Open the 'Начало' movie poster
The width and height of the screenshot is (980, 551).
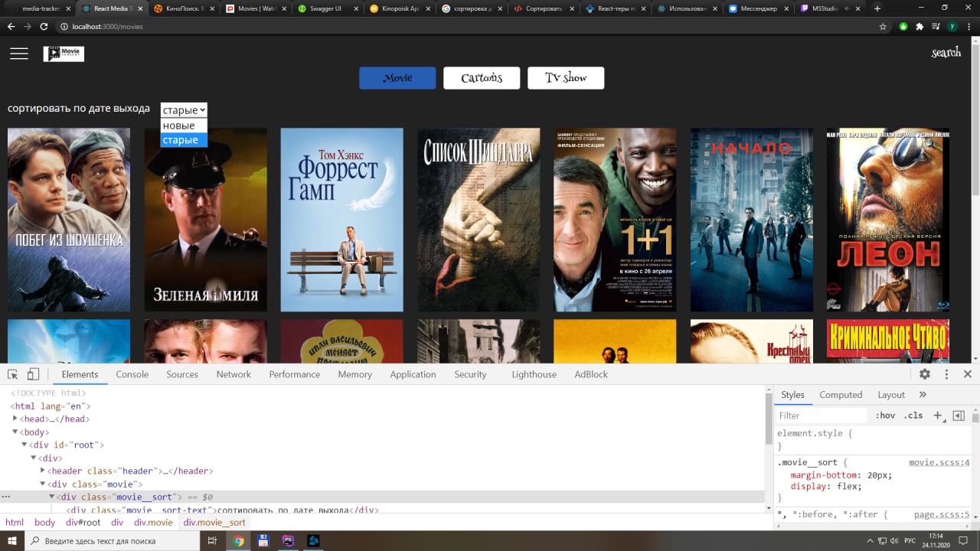[752, 220]
